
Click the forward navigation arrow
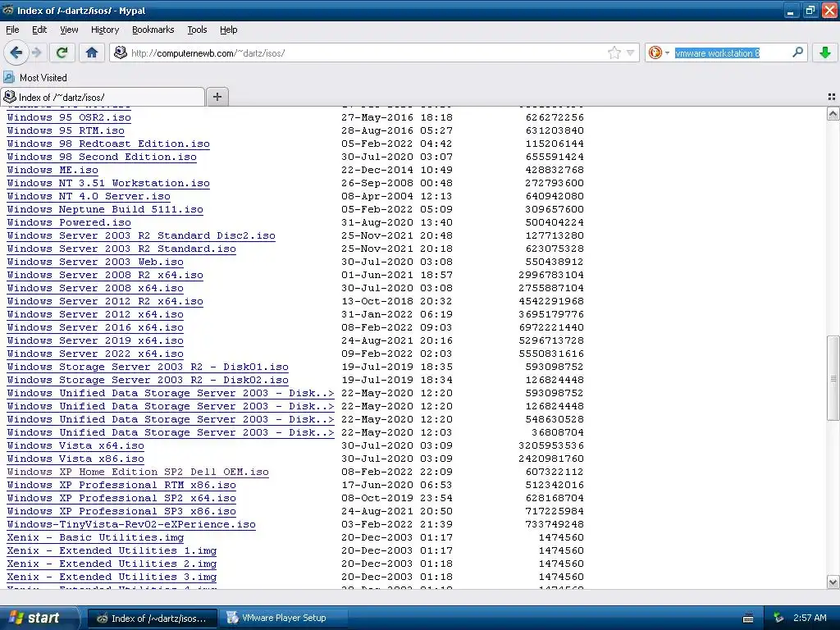coord(36,52)
